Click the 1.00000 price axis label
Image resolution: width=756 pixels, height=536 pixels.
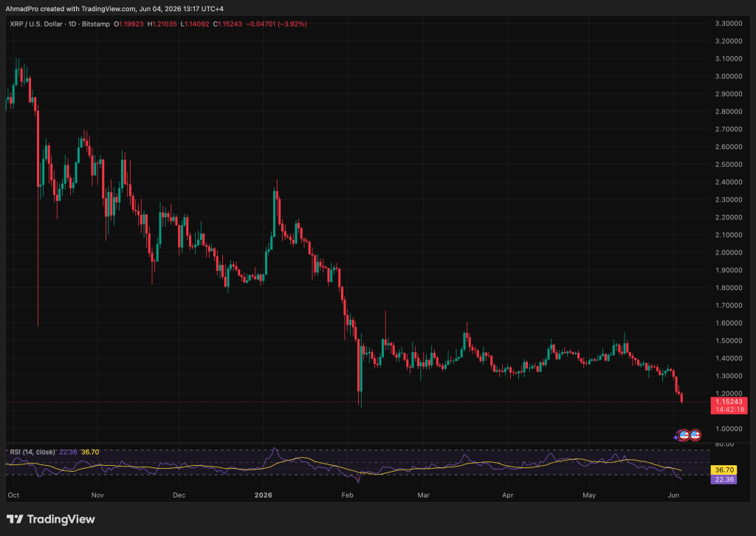click(729, 429)
